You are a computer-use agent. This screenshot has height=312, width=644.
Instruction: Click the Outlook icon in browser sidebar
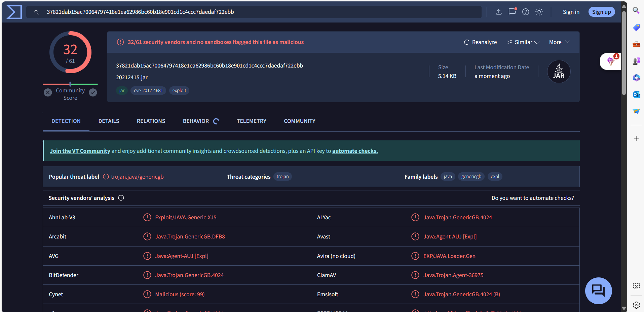point(636,95)
